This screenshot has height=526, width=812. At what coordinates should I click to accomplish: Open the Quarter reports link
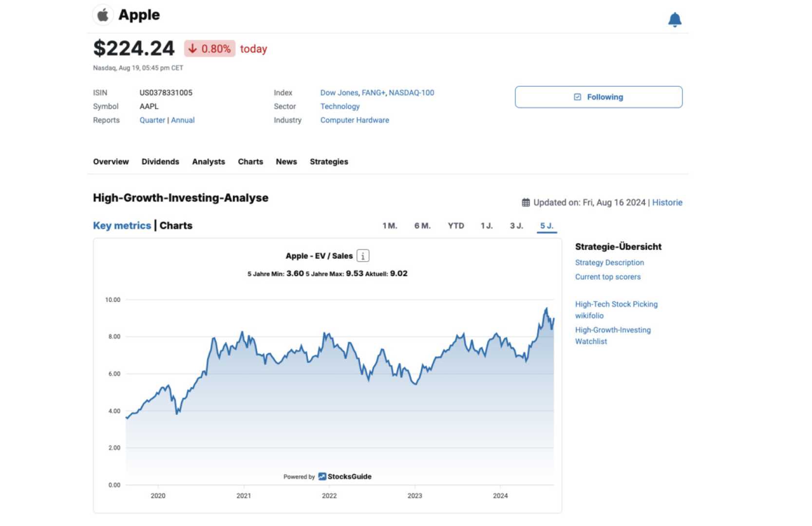pos(152,120)
